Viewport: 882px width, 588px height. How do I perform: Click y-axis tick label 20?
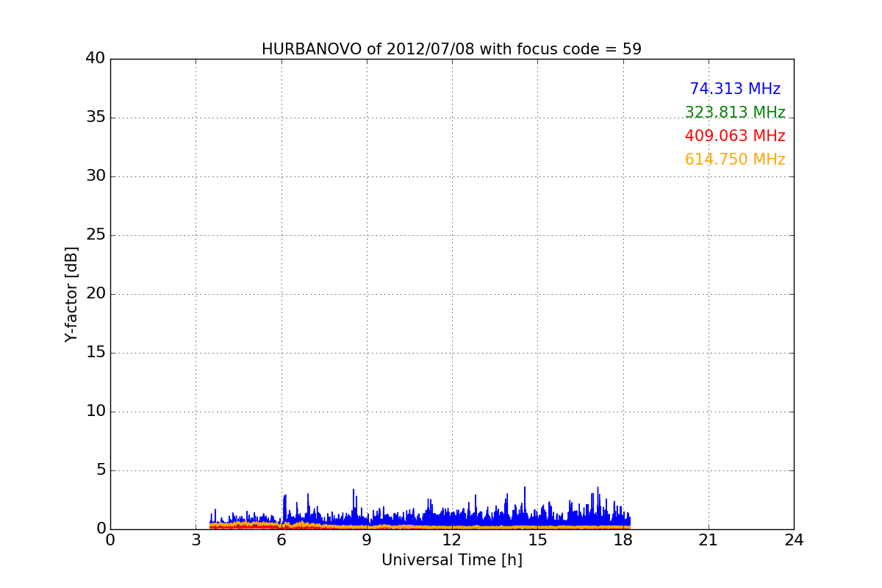coord(96,294)
